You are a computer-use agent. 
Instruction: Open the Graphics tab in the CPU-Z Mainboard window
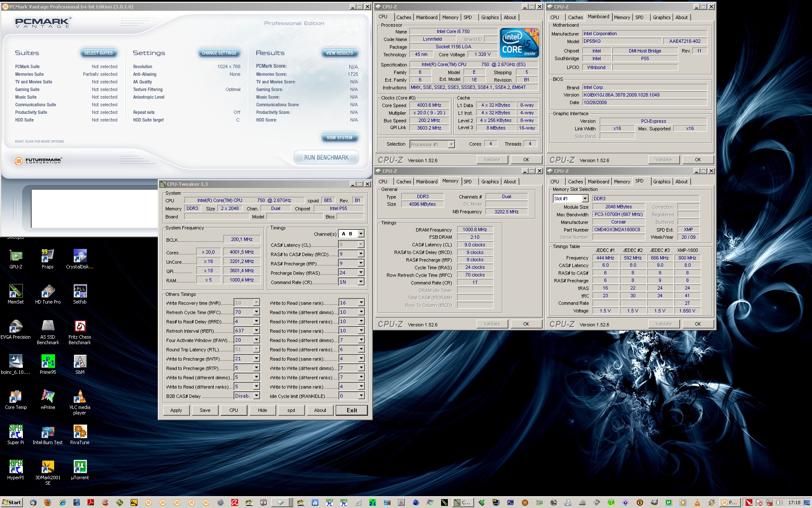click(x=661, y=17)
